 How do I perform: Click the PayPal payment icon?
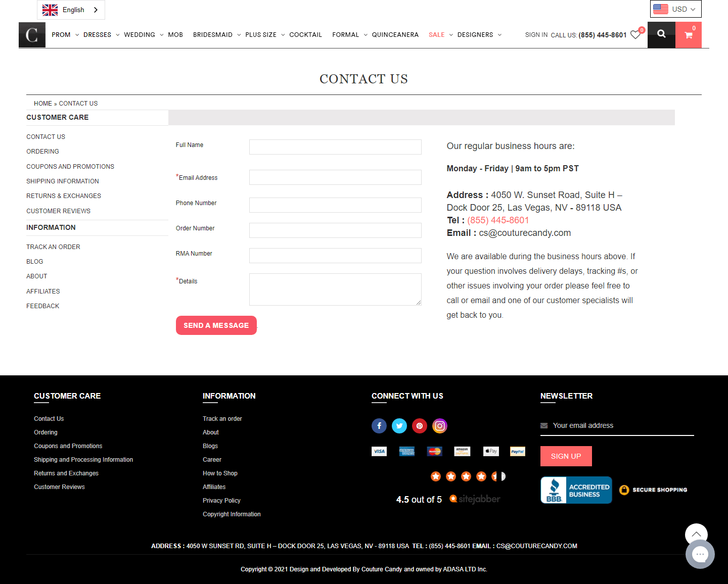pyautogui.click(x=517, y=451)
